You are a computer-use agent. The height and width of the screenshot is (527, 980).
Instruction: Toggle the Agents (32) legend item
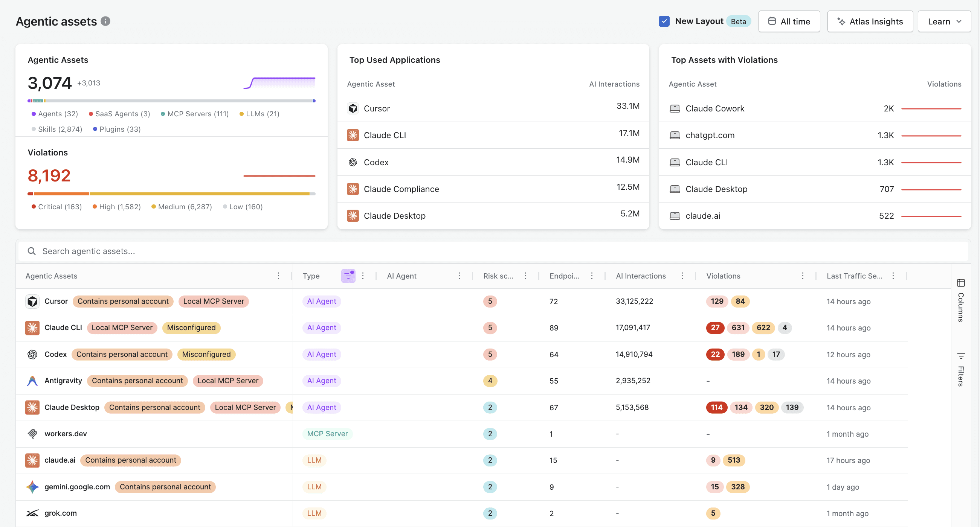(55, 114)
